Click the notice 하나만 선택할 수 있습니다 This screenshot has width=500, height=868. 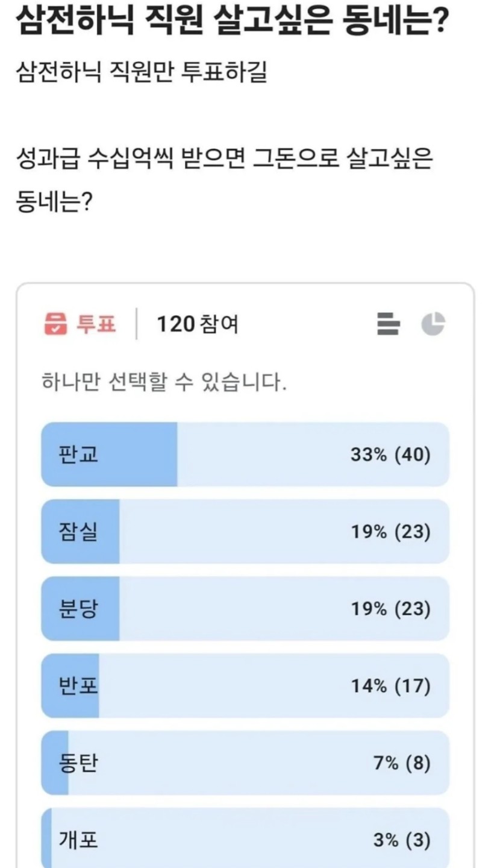163,382
